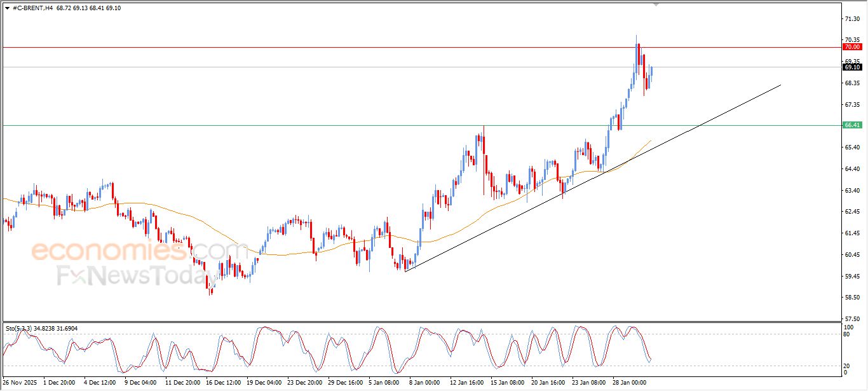Click the 20 level on stochastic scale

pyautogui.click(x=847, y=366)
